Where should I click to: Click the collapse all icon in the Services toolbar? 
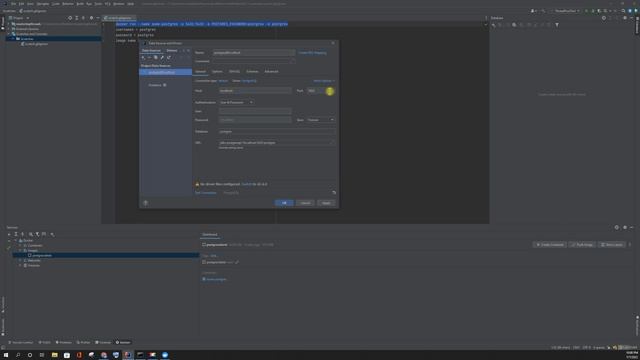(x=22, y=234)
